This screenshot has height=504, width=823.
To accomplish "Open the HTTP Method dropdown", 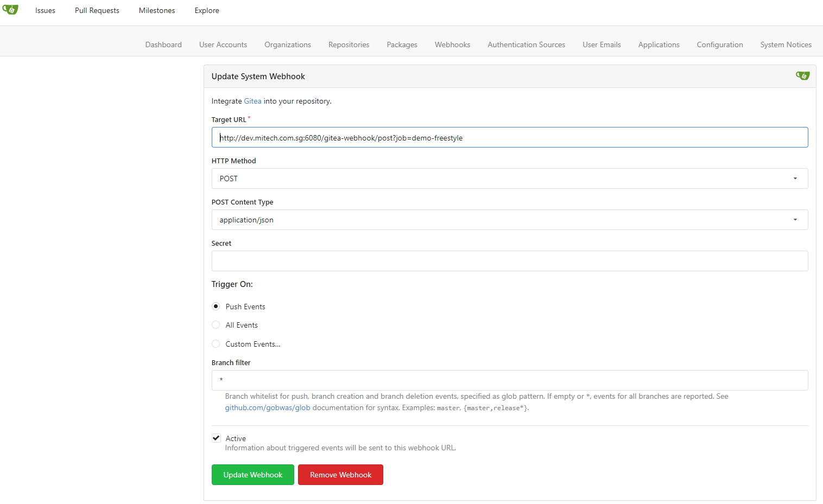I will [x=509, y=178].
